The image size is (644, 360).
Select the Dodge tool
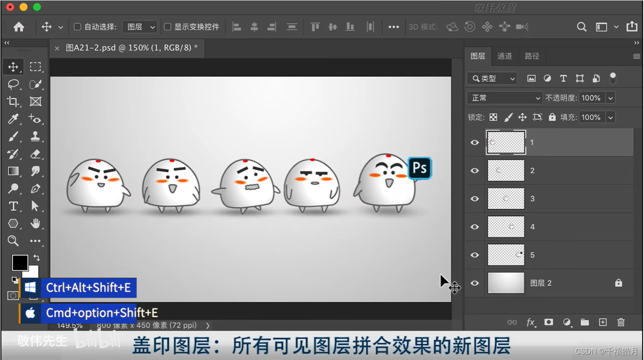point(13,189)
